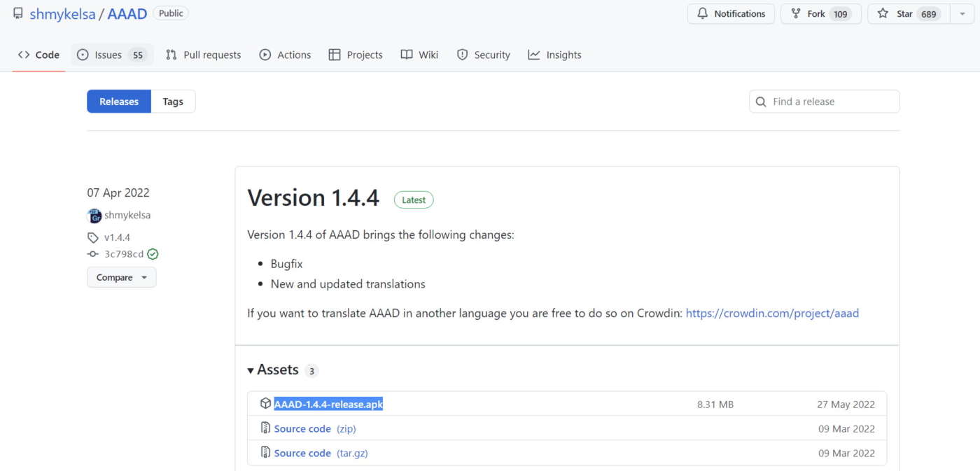Go to the Pull requests tab

[x=203, y=55]
